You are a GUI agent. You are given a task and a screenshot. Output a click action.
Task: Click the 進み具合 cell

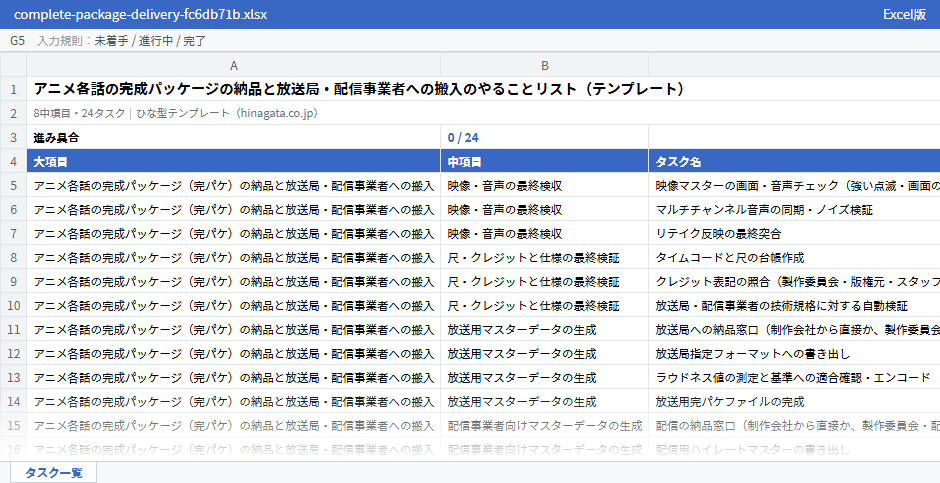(x=234, y=137)
